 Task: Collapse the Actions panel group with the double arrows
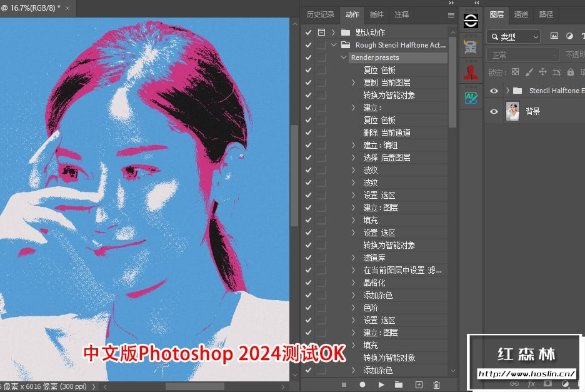[451, 3]
